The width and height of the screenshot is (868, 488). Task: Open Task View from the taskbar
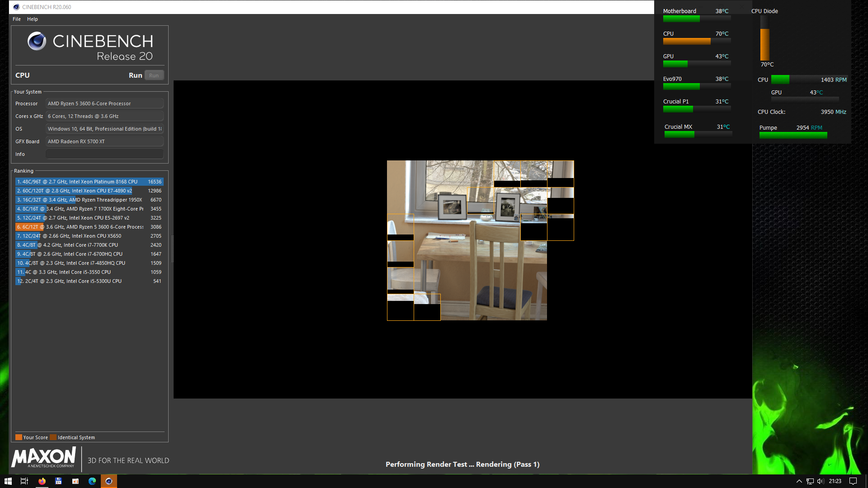coord(24,481)
